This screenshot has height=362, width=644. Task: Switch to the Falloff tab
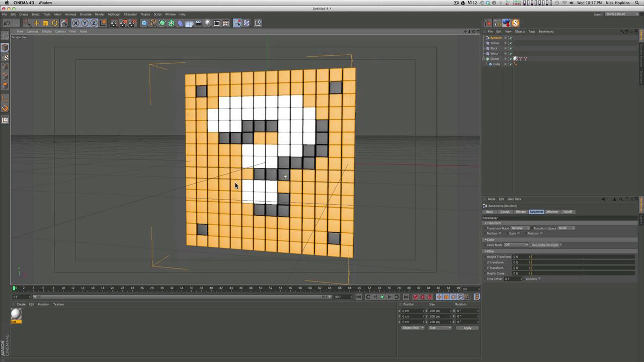click(567, 212)
